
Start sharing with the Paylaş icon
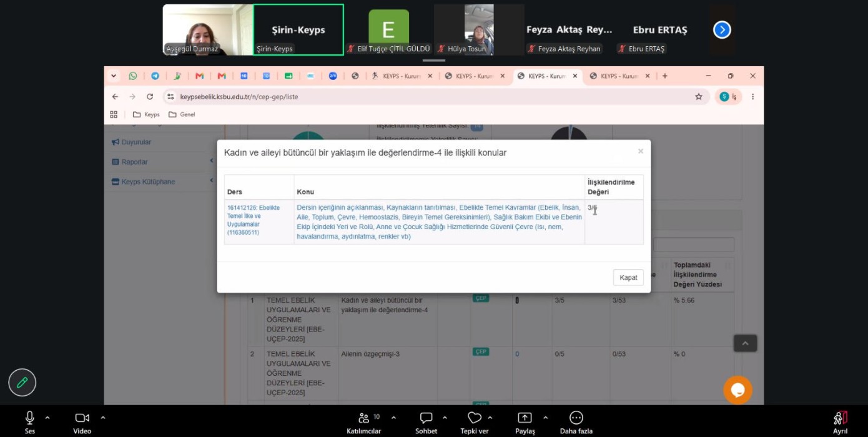coord(525,418)
